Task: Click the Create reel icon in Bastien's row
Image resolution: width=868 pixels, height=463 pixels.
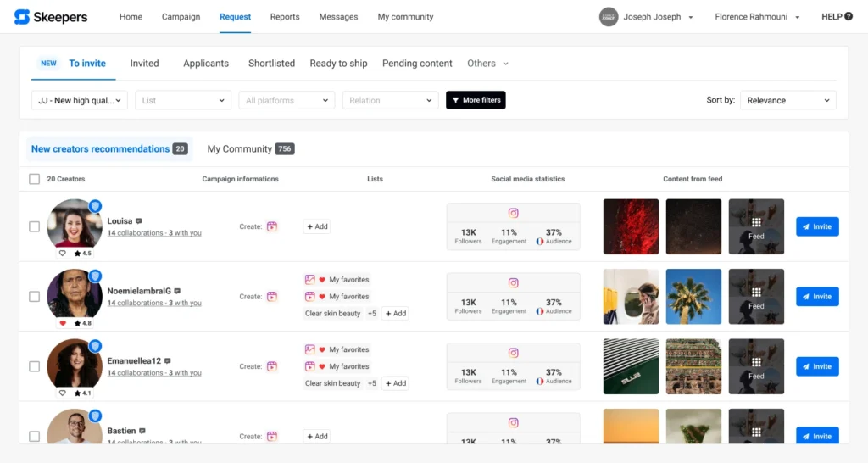Action: coord(272,436)
